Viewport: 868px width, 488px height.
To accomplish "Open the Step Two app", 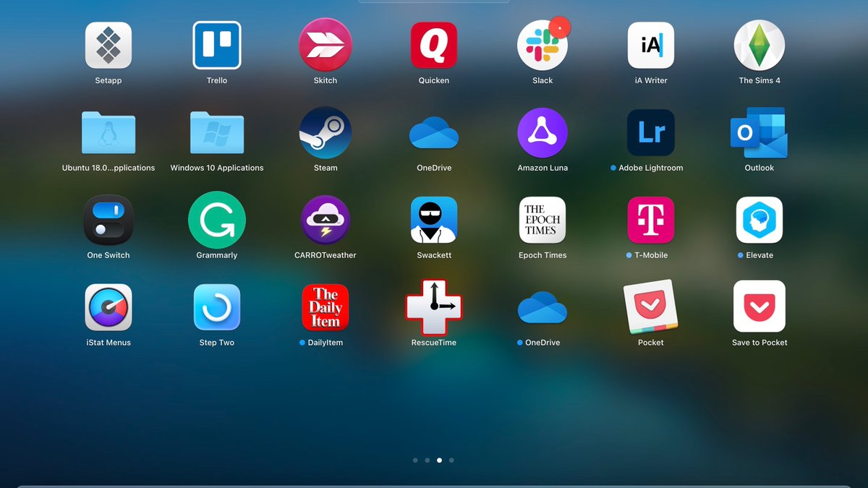I will click(217, 307).
